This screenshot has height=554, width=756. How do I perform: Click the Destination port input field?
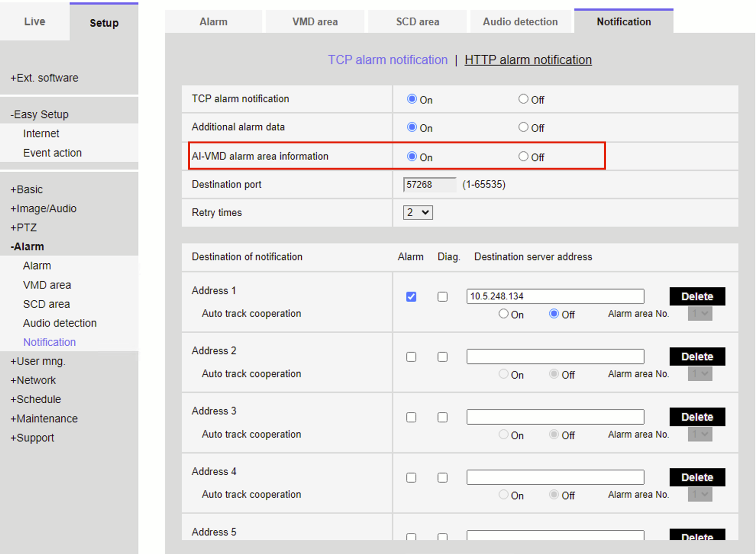pyautogui.click(x=429, y=184)
